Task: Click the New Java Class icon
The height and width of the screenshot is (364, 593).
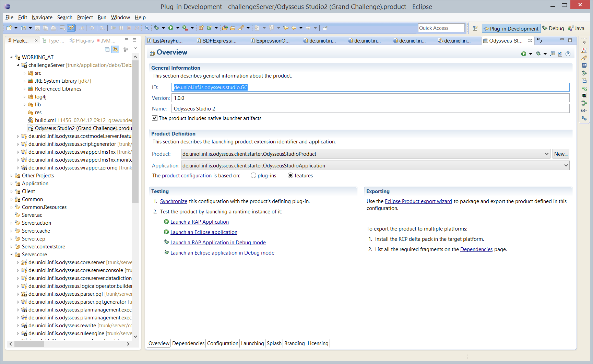Action: (x=209, y=28)
